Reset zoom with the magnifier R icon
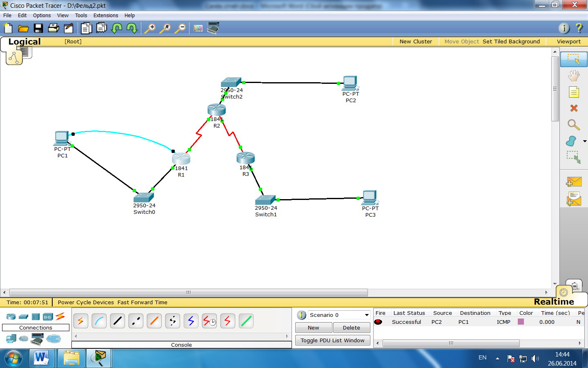588x368 pixels. point(165,28)
